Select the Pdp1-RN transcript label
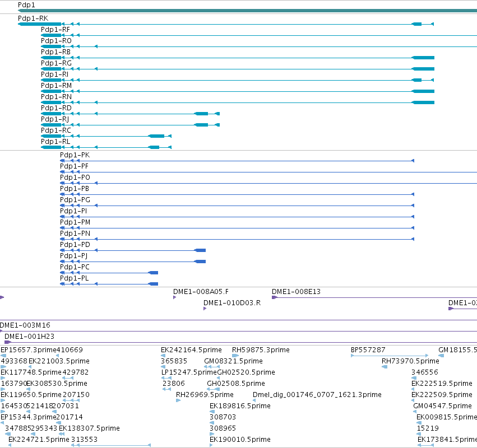Screen dimensions: 477x448 point(56,97)
